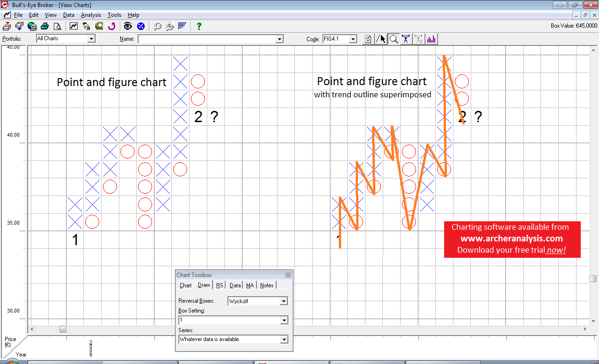Click the second greyed magnifier toolbar icon
Viewport: 599px width, 364px height.
point(170,26)
